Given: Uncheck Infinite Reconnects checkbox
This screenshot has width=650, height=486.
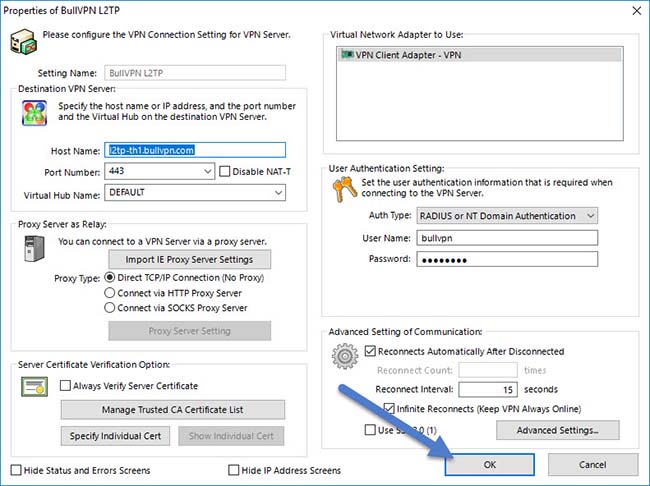Looking at the screenshot, I should (389, 408).
